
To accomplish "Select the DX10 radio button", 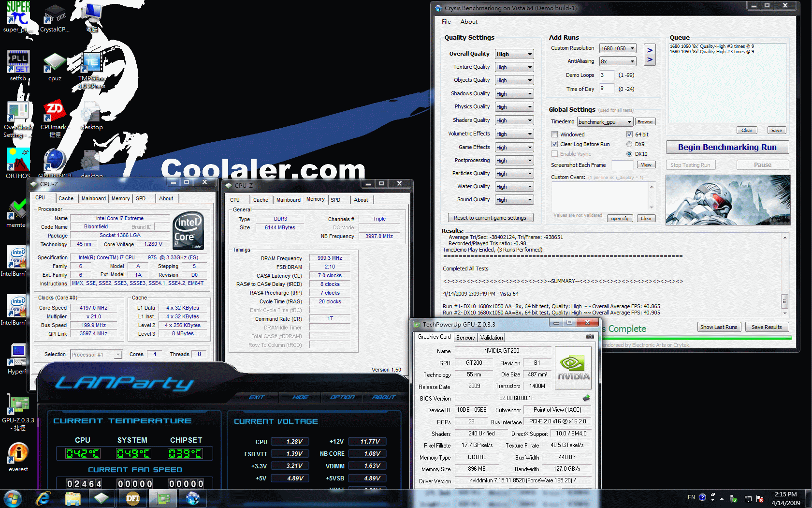I will [629, 154].
